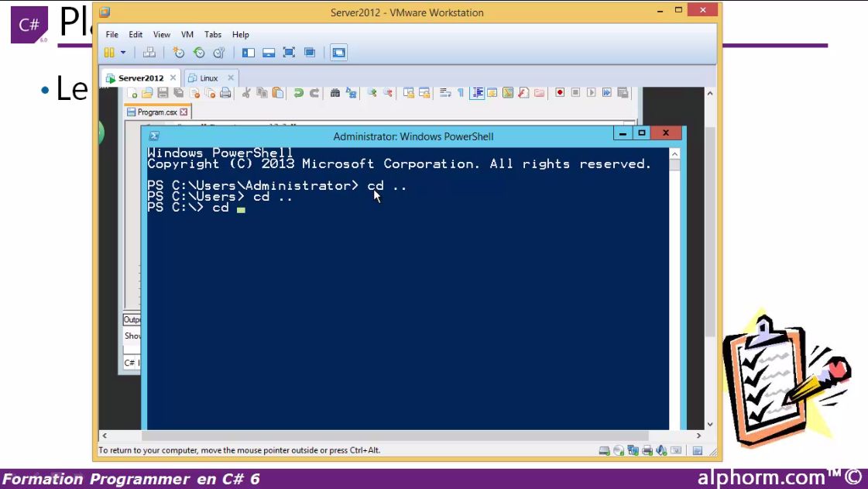This screenshot has height=489, width=868.
Task: Close the Administrator PowerShell window
Action: 666,133
